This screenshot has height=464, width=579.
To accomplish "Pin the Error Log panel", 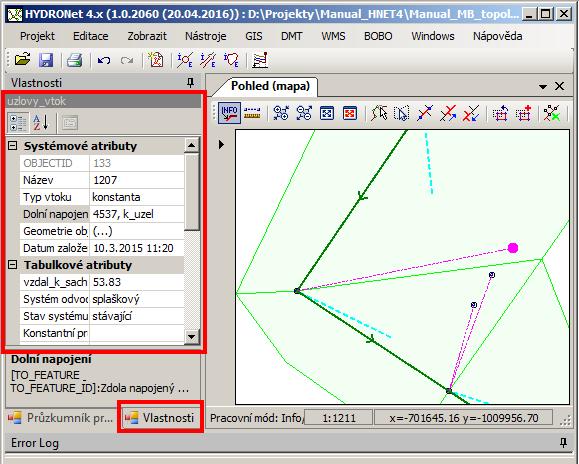I will (563, 442).
